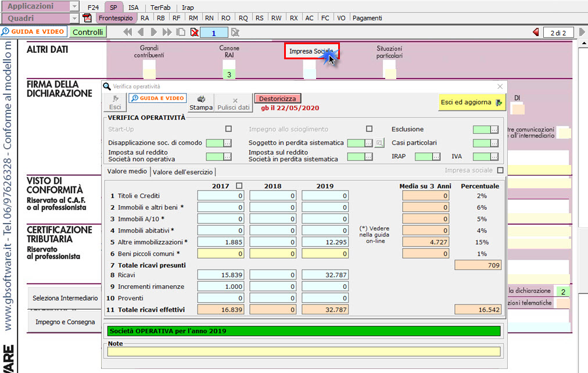Switch to the F24 tab
The image size is (588, 373).
click(93, 7)
